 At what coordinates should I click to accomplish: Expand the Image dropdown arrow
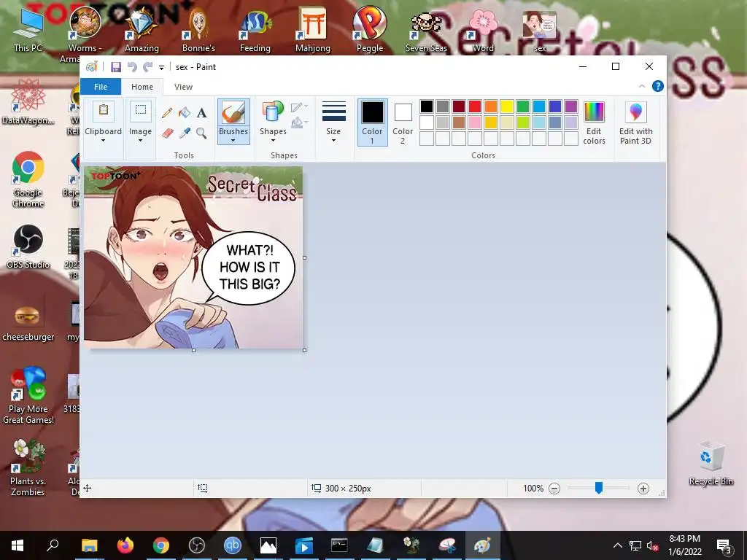[141, 141]
